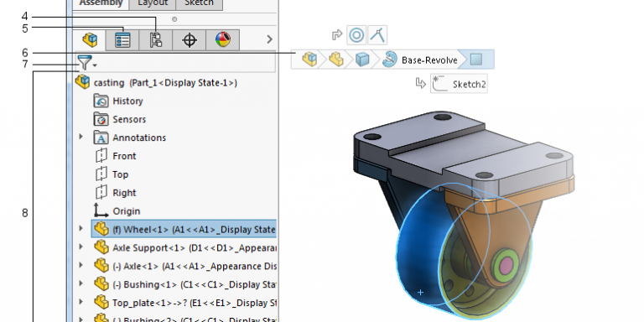Click the angled mate icon above breadcrumbs
Screen dimensions: 644x322
click(x=377, y=35)
